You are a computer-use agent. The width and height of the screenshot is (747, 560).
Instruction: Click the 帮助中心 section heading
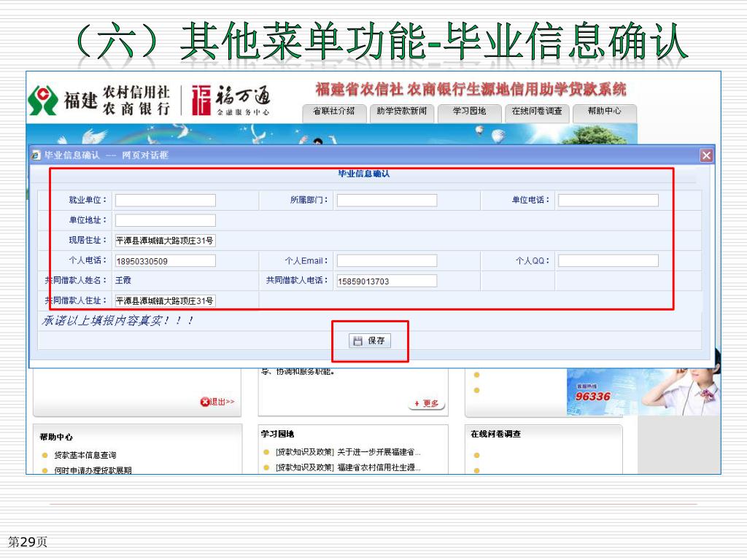[x=56, y=437]
